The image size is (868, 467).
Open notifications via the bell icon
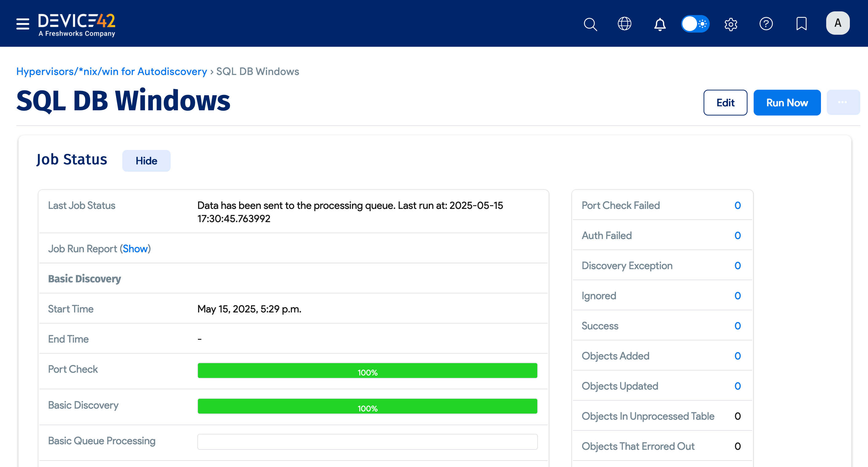click(x=660, y=24)
